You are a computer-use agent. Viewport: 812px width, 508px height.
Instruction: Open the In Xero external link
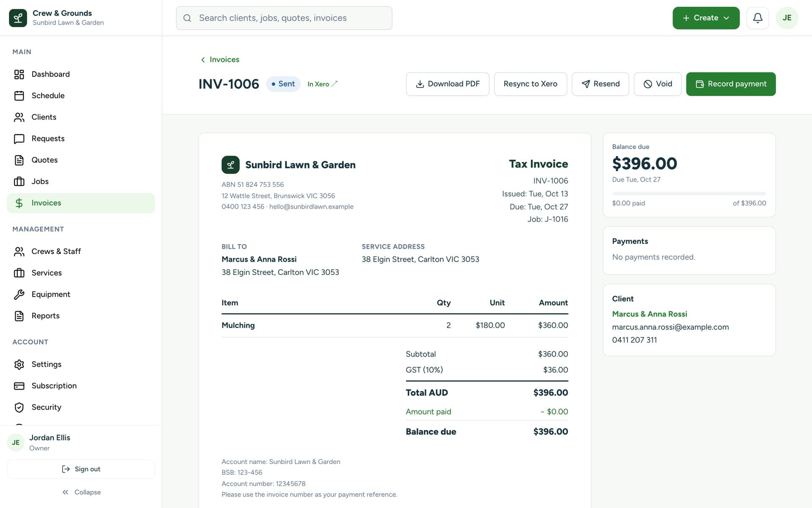322,84
